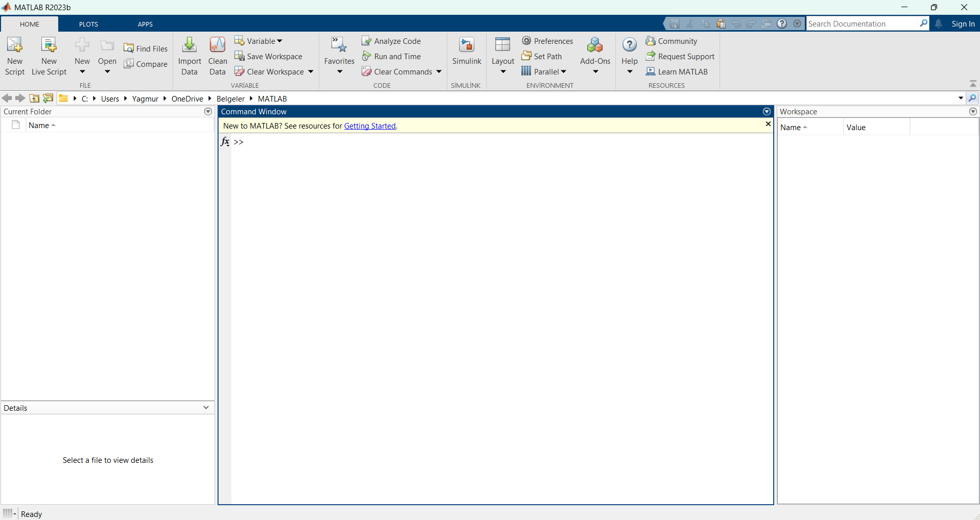The height and width of the screenshot is (520, 980).
Task: Click the Browse for folder icon
Action: click(48, 98)
